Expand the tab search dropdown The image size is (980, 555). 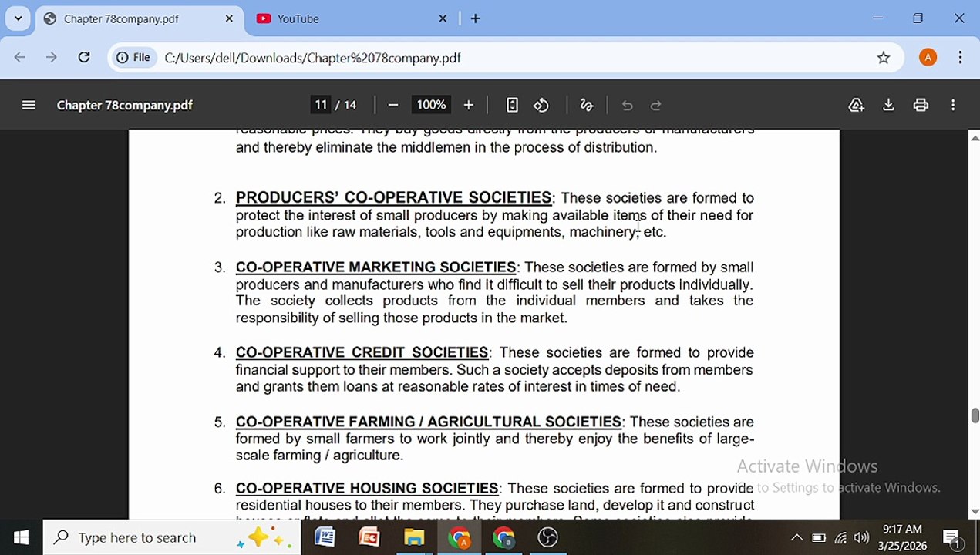click(x=18, y=18)
